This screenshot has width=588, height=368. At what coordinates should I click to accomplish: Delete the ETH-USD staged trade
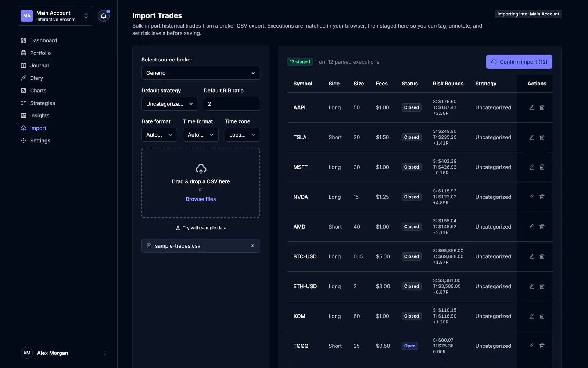pyautogui.click(x=542, y=286)
